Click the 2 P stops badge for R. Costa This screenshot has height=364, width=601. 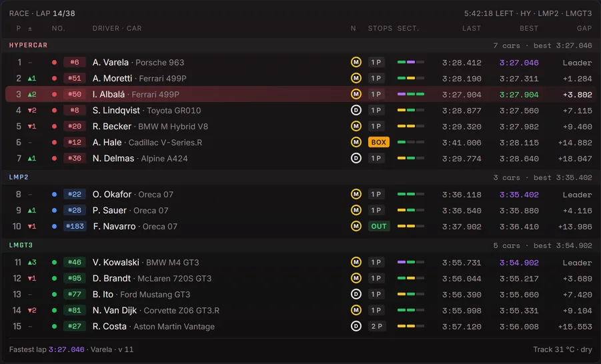(x=377, y=327)
